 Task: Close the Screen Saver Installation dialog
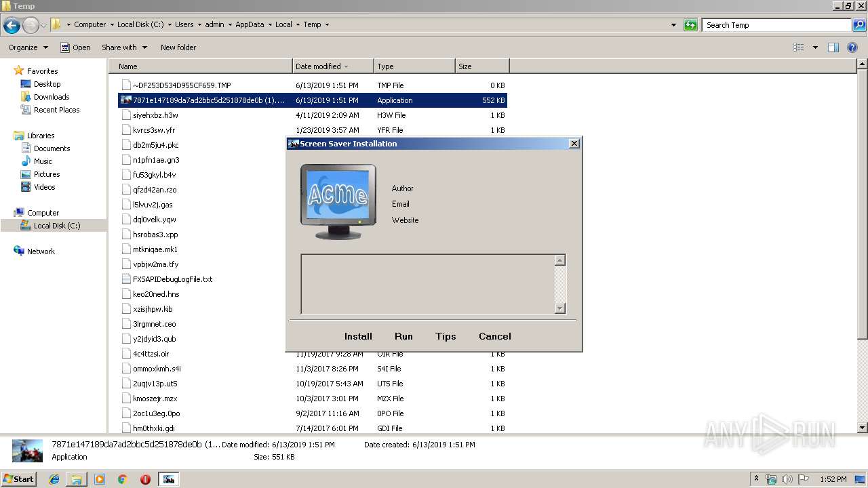(574, 144)
